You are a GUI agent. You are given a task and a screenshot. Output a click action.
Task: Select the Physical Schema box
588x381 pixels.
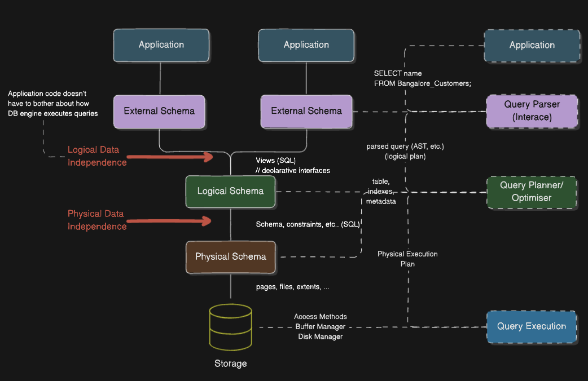click(230, 257)
